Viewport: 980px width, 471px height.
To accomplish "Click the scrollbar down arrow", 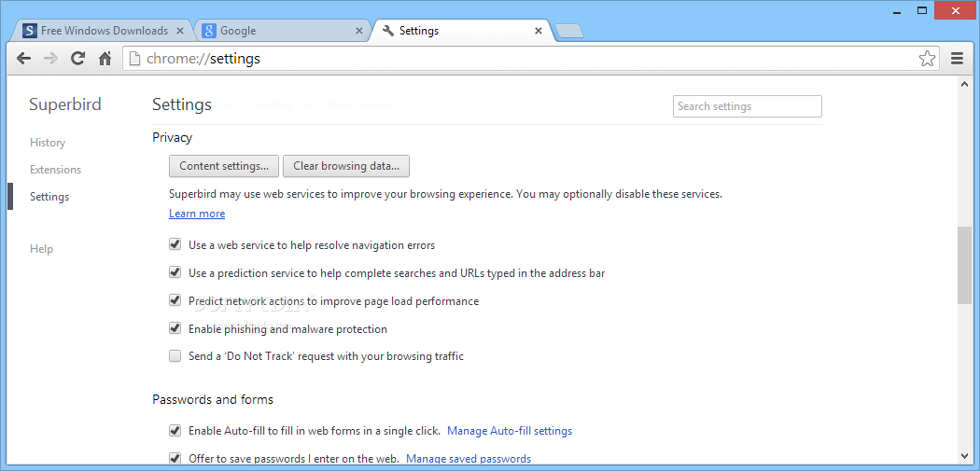I will click(964, 455).
